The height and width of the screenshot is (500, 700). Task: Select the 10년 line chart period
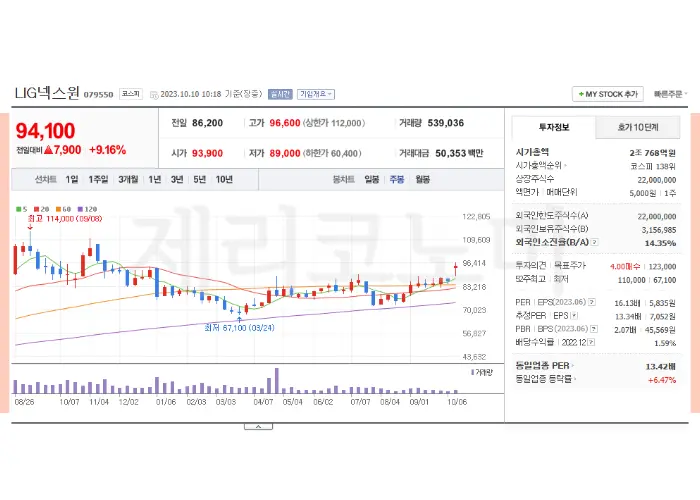click(224, 179)
